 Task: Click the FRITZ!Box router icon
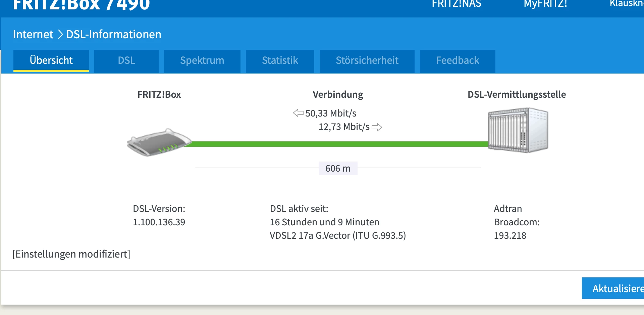(158, 142)
